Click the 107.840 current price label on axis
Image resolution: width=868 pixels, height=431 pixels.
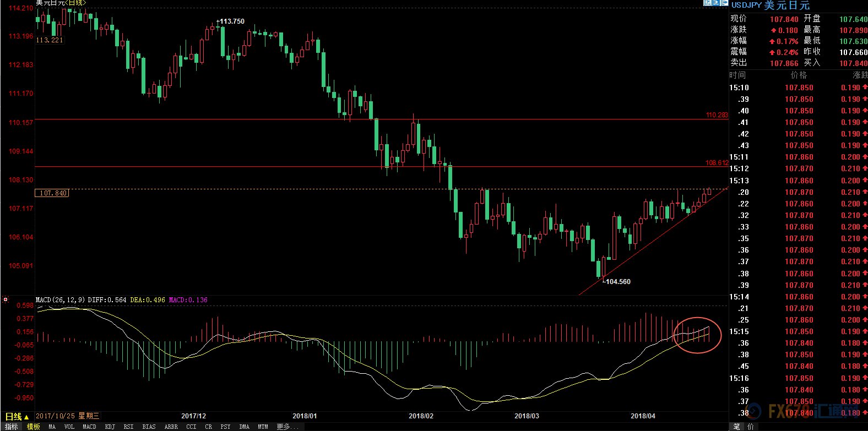pos(52,193)
